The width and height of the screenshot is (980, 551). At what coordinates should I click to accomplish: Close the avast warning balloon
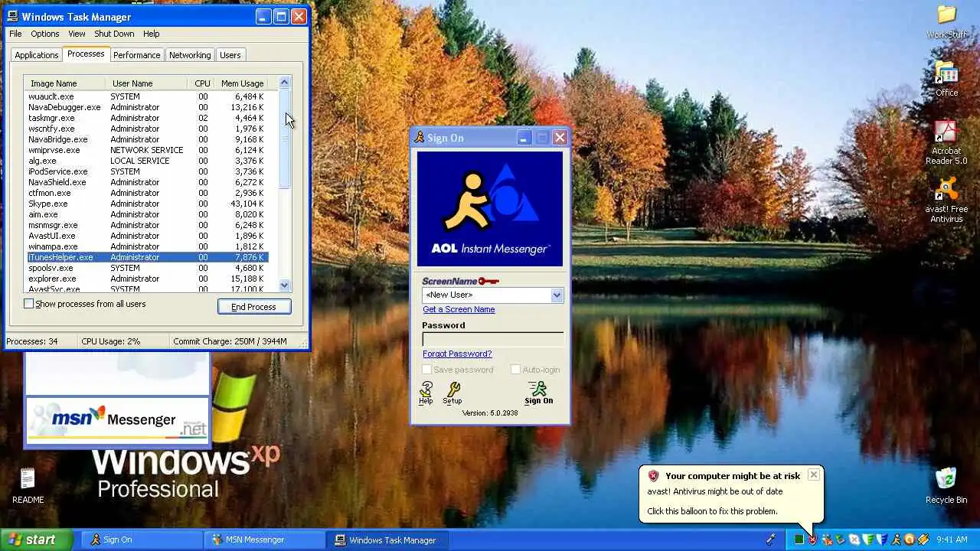[x=813, y=474]
